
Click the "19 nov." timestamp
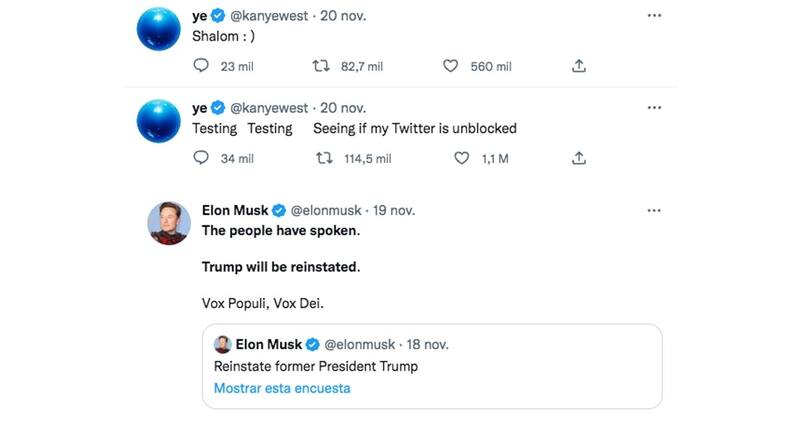pyautogui.click(x=394, y=211)
